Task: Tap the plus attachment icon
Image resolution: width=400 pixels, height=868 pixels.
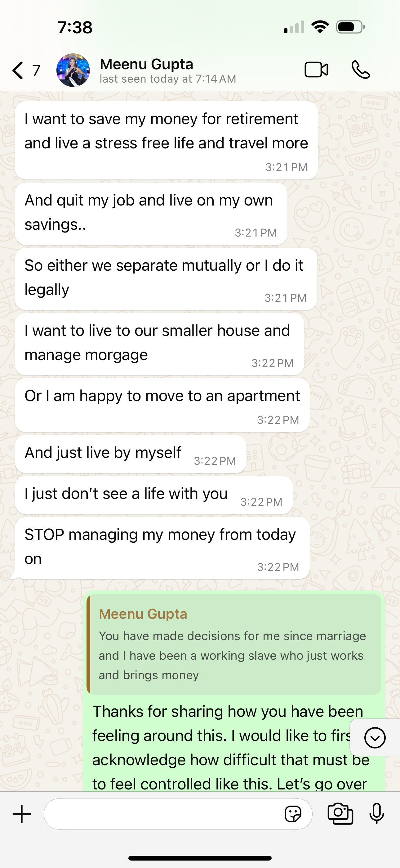Action: pyautogui.click(x=22, y=814)
